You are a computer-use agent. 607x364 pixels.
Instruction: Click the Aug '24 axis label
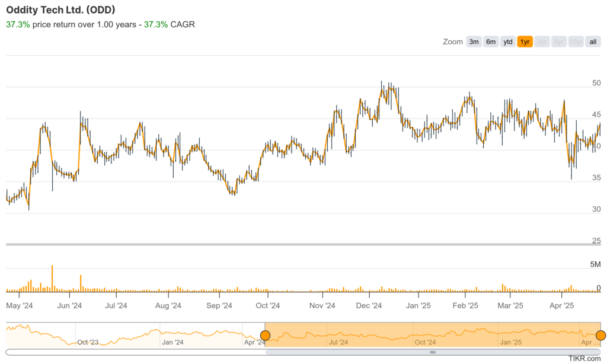[x=168, y=305]
